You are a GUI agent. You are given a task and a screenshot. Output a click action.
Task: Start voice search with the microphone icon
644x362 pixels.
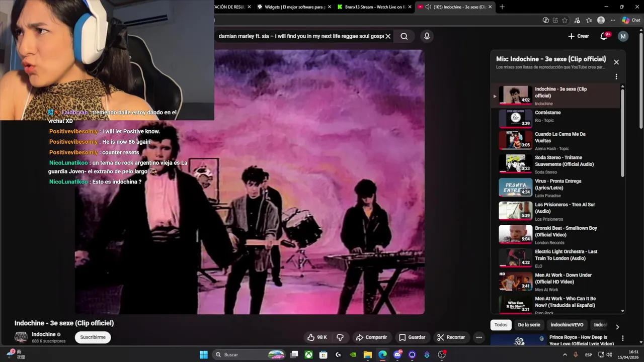tap(427, 36)
